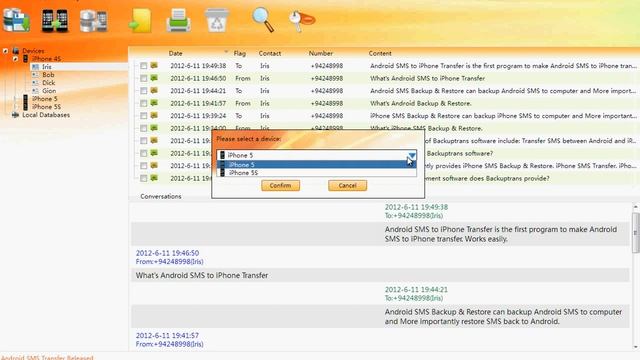Click the yellow export file toolbar icon
640x360 pixels.
pos(140,20)
